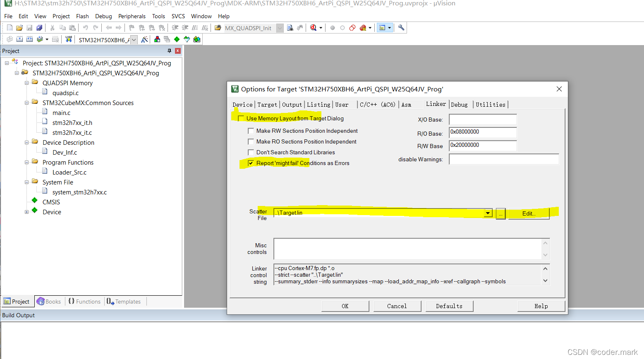Select Dev_Inf.c in project tree

point(65,152)
